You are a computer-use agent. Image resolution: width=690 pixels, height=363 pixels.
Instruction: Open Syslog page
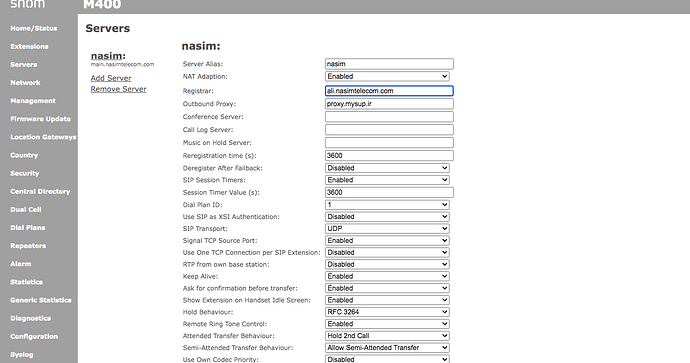[x=22, y=354]
